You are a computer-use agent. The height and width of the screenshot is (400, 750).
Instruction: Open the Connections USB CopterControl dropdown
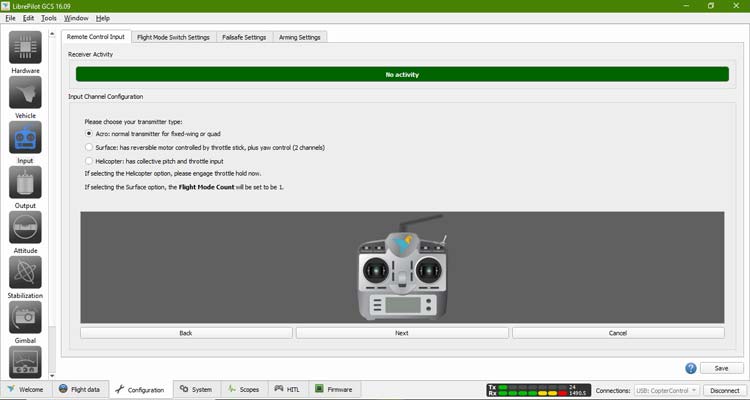(x=667, y=390)
